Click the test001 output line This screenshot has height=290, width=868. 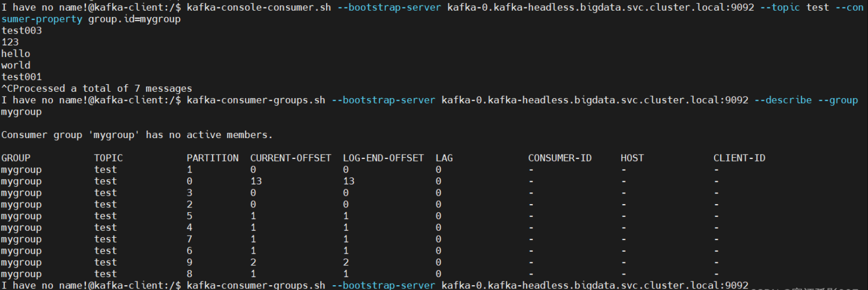click(21, 77)
